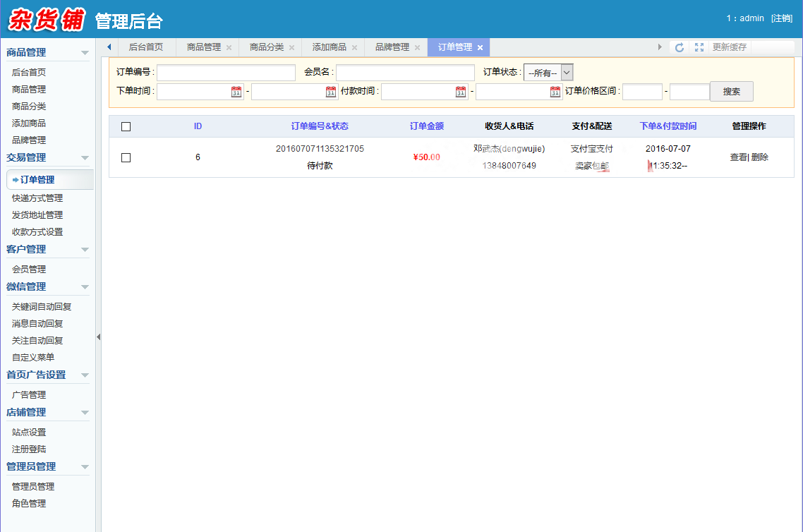The width and height of the screenshot is (803, 532).
Task: Collapse the 商品管理 sidebar section
Action: 85,53
